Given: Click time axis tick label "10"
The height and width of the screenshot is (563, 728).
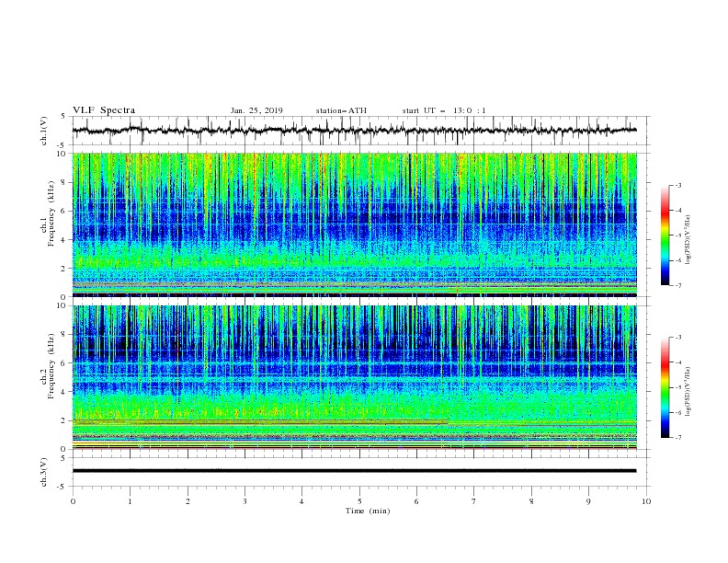Looking at the screenshot, I should click(x=646, y=501).
